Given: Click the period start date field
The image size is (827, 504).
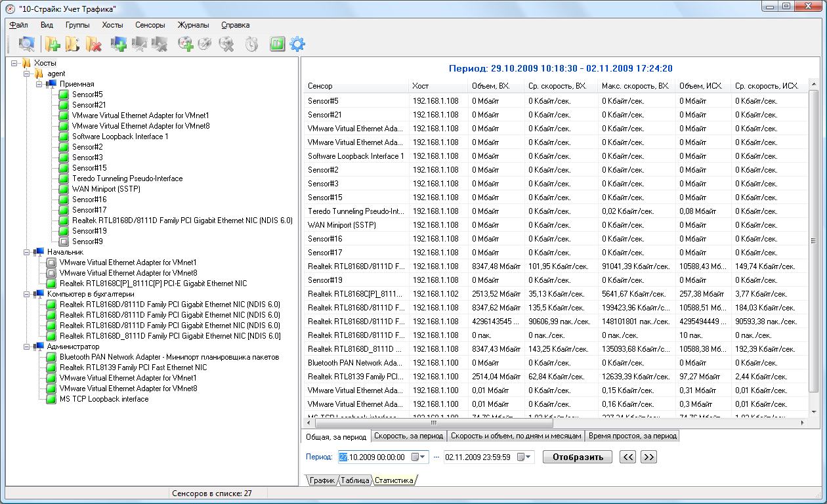Looking at the screenshot, I should pyautogui.click(x=383, y=457).
